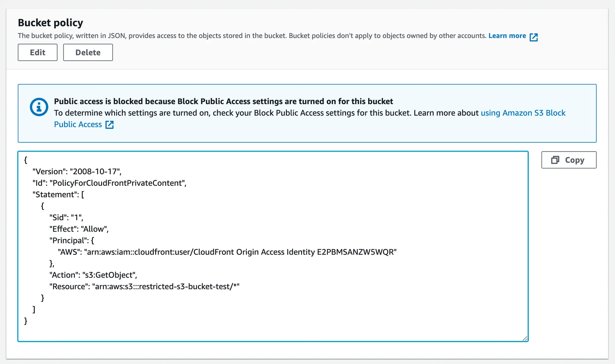This screenshot has height=364, width=615.
Task: Click the Effect Allow line
Action: point(79,229)
